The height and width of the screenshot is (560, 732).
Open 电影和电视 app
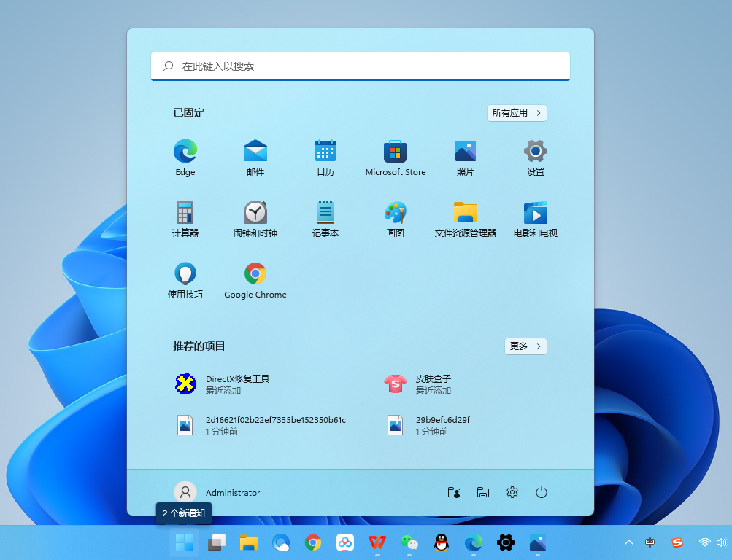(536, 219)
